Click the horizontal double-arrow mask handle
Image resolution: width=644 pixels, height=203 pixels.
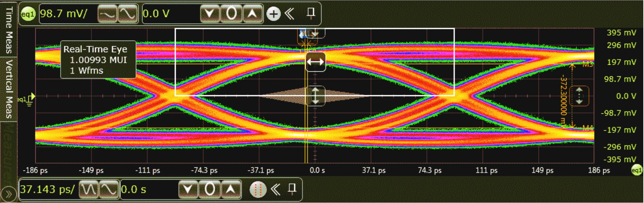coord(315,62)
